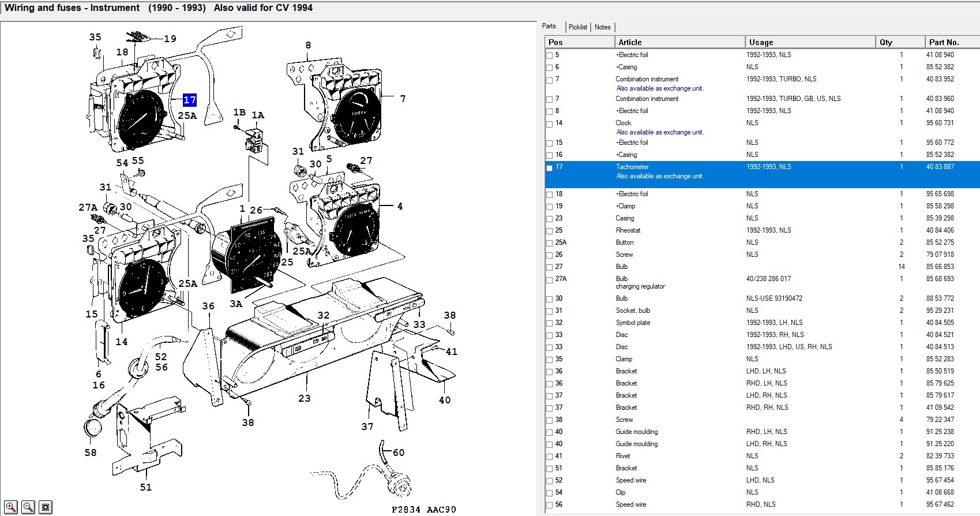Zoom out of the parts diagram
The width and height of the screenshot is (980, 516).
click(28, 507)
